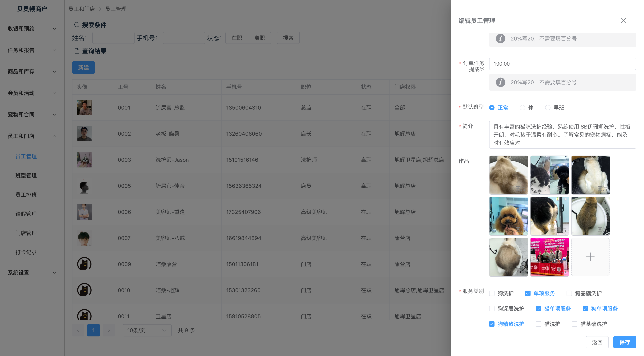Open the brown poodle artwork thumbnail

pos(508,216)
